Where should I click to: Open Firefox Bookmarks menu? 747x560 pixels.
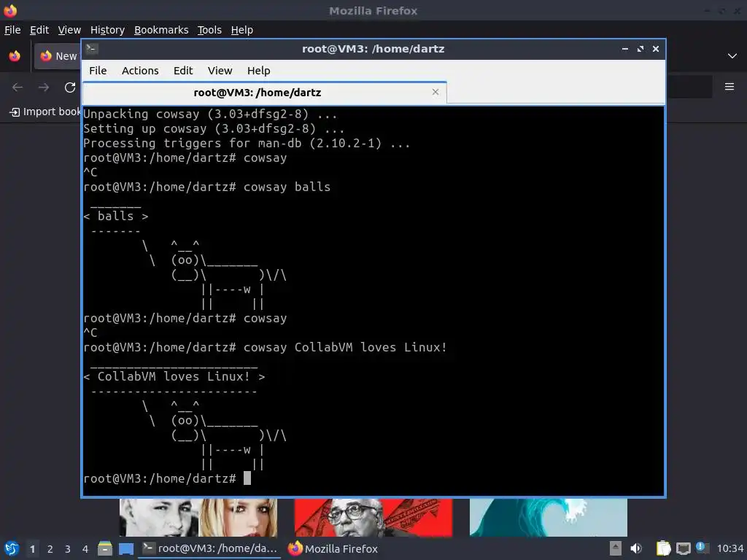pyautogui.click(x=161, y=30)
